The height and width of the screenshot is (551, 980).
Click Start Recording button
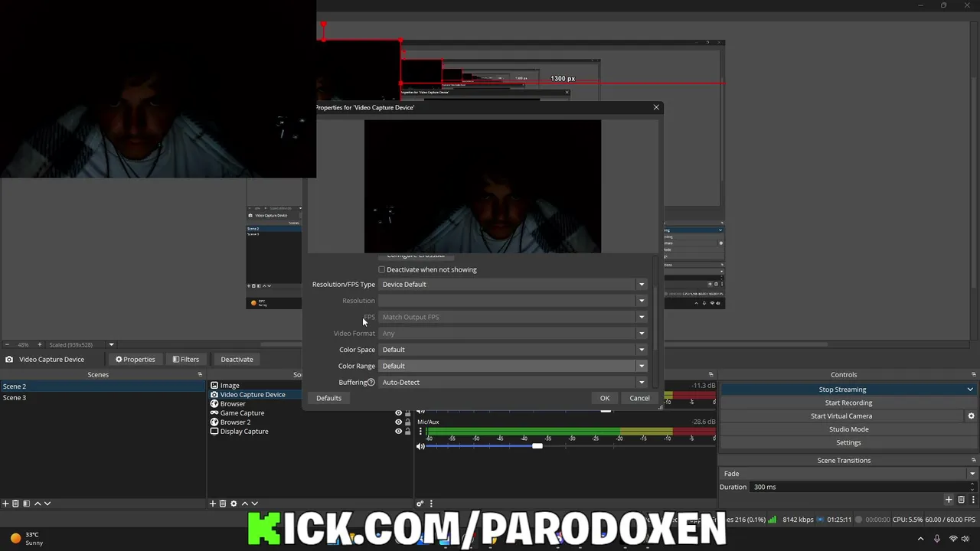(848, 403)
